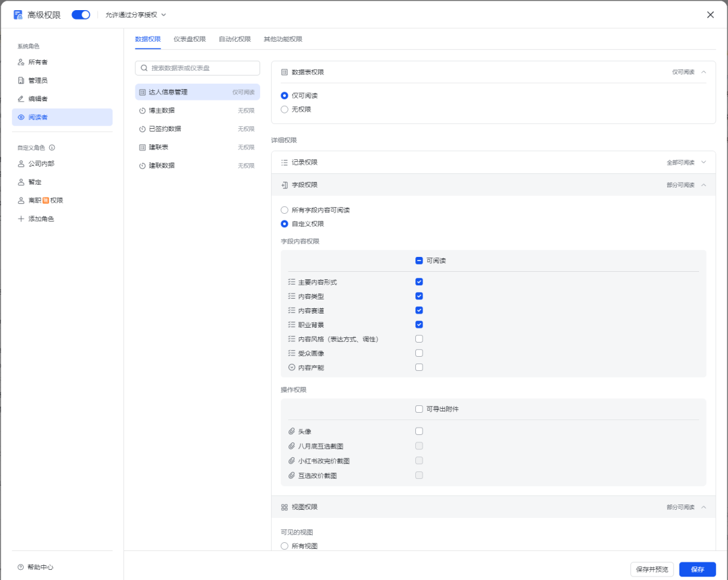728x580 pixels.
Task: Collapse the 数据表权限 section chevron
Action: point(704,72)
